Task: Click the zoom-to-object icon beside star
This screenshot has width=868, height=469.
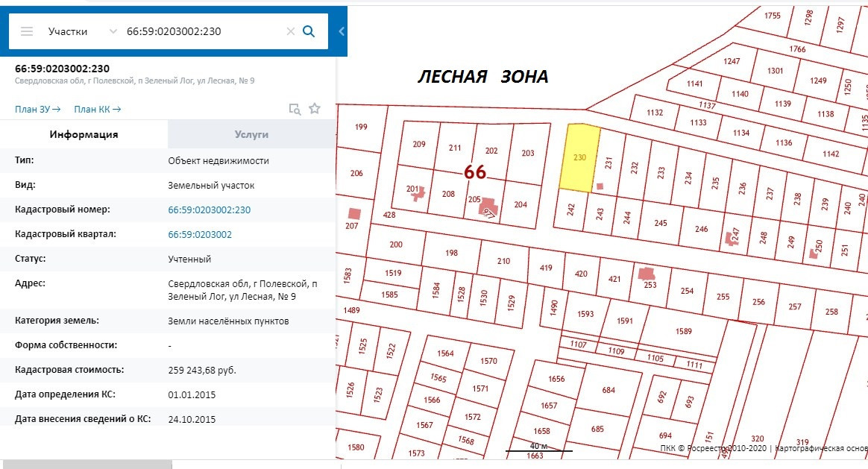Action: click(x=295, y=109)
